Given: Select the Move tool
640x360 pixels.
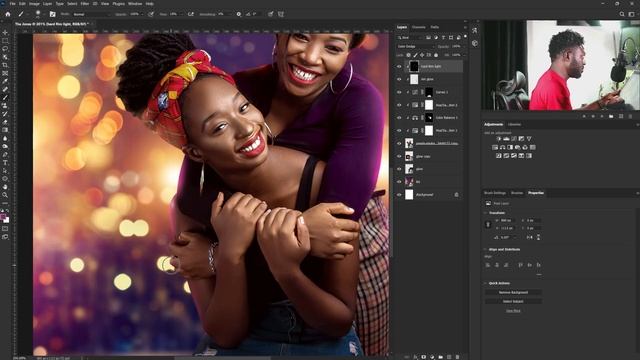Looking at the screenshot, I should (x=5, y=33).
